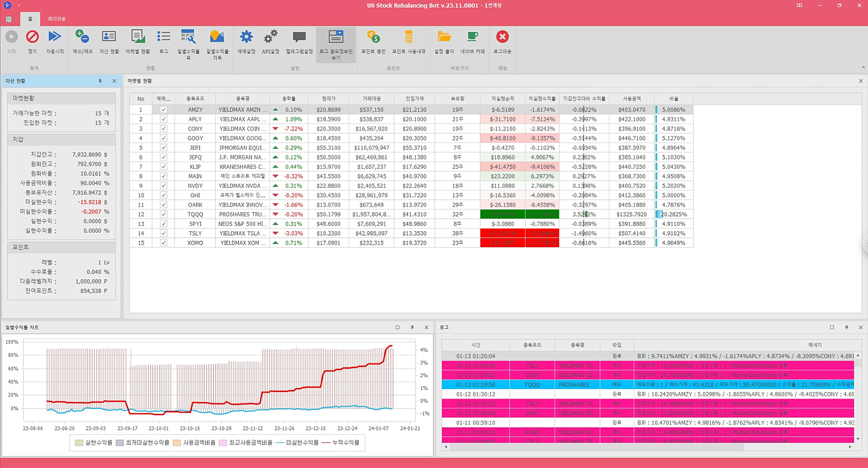The image size is (868, 468).
Task: Open the 마켓별 현황 ribbon icon
Action: pos(138,37)
